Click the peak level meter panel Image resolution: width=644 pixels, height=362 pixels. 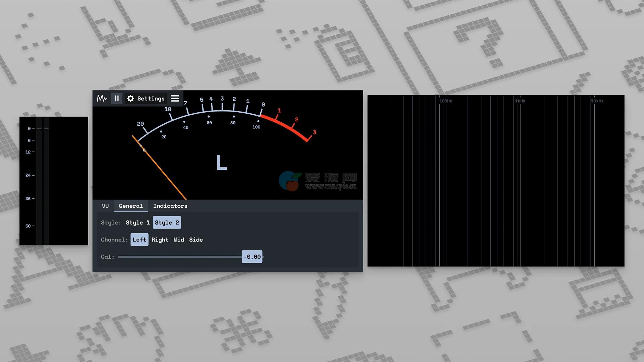[x=54, y=181]
